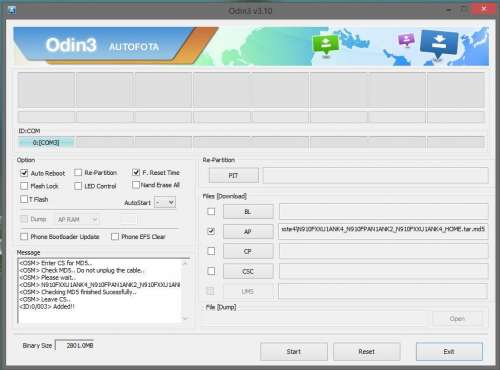Click the Exit button
This screenshot has width=500, height=370.
click(x=449, y=351)
